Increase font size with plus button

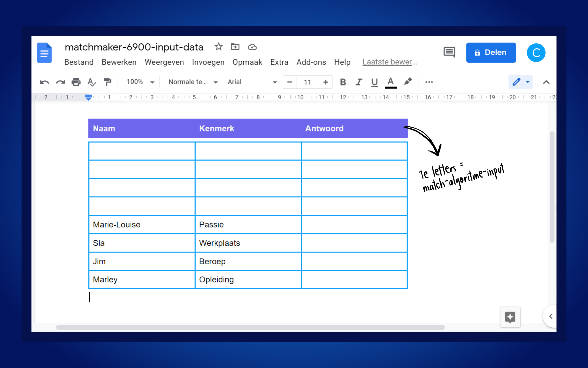326,82
